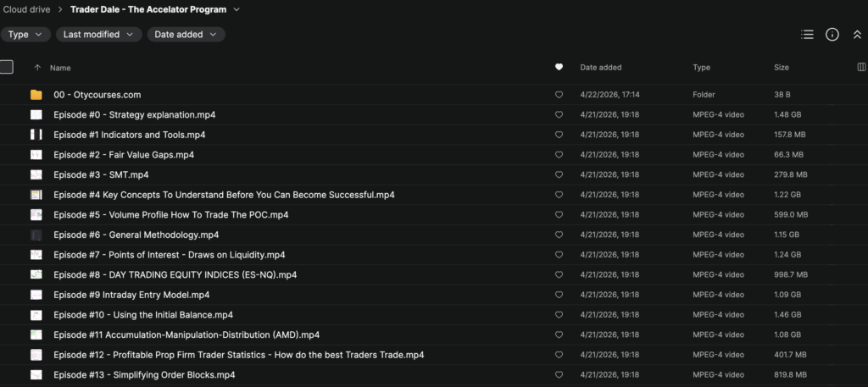Viewport: 868px width, 387px height.
Task: Favorite Episode #13 Simplifying Order Blocks
Action: [559, 375]
